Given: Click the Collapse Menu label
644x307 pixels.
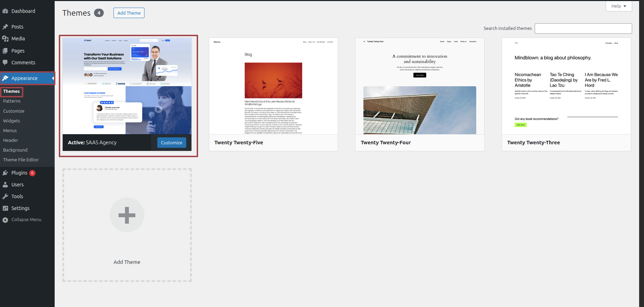Looking at the screenshot, I should (x=26, y=220).
